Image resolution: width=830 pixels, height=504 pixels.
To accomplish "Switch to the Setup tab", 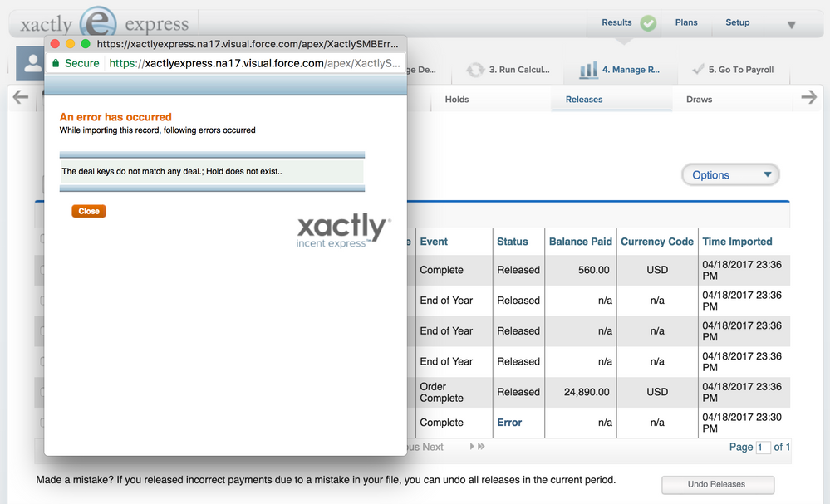I will [738, 22].
